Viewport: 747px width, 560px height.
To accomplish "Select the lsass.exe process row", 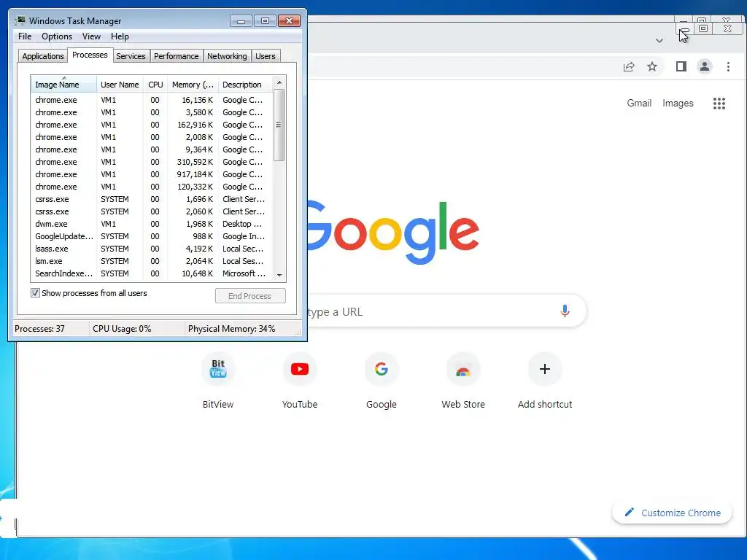I will point(152,249).
